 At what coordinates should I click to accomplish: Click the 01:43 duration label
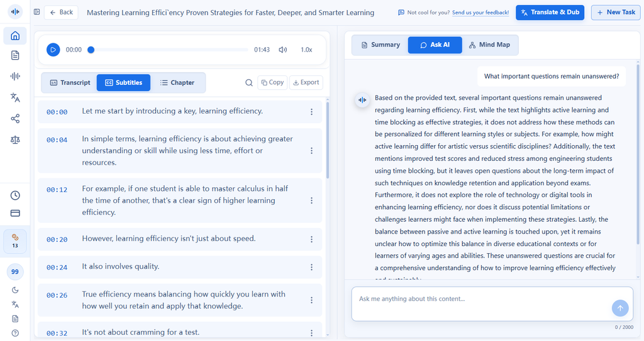coord(262,50)
